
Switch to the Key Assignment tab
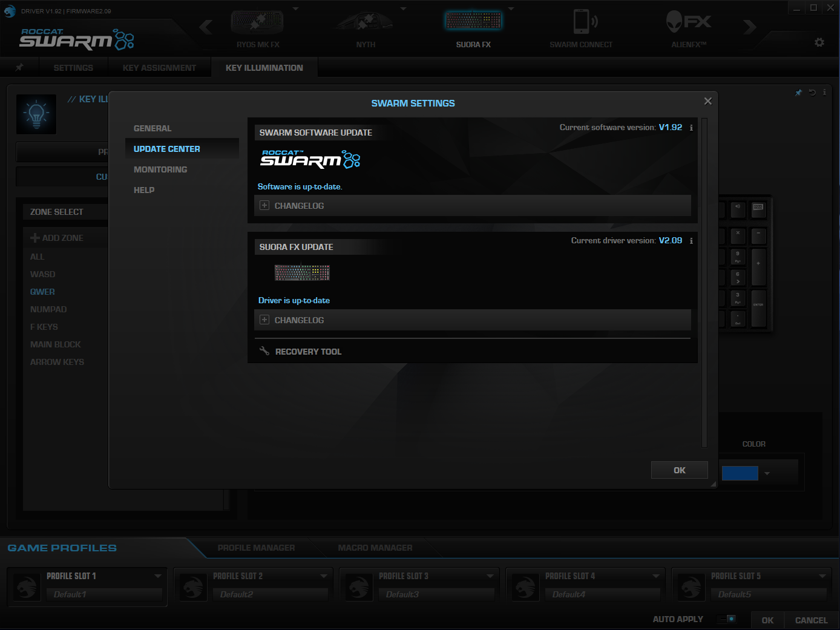click(159, 68)
